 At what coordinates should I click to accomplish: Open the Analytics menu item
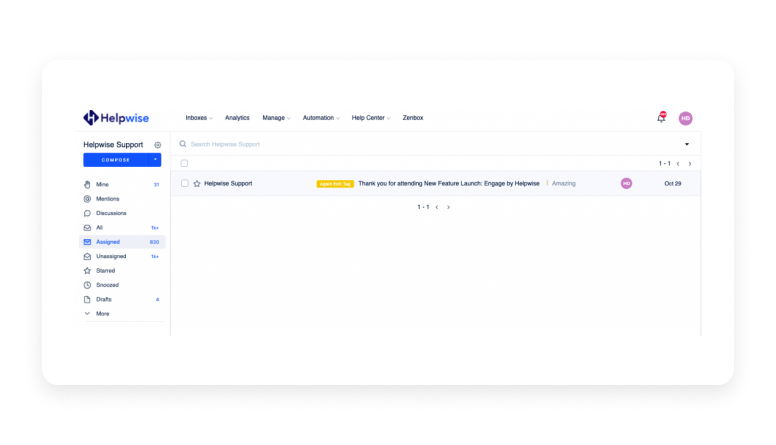coord(237,118)
